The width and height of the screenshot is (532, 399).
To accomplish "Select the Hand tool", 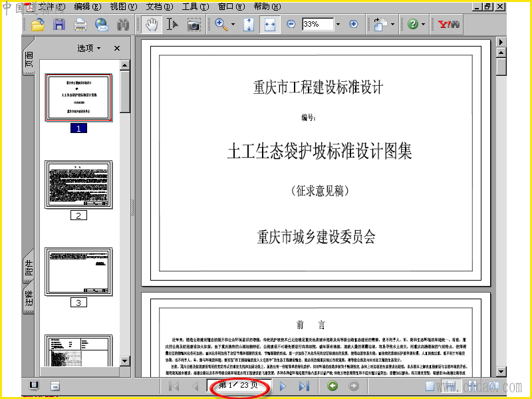I will 152,25.
